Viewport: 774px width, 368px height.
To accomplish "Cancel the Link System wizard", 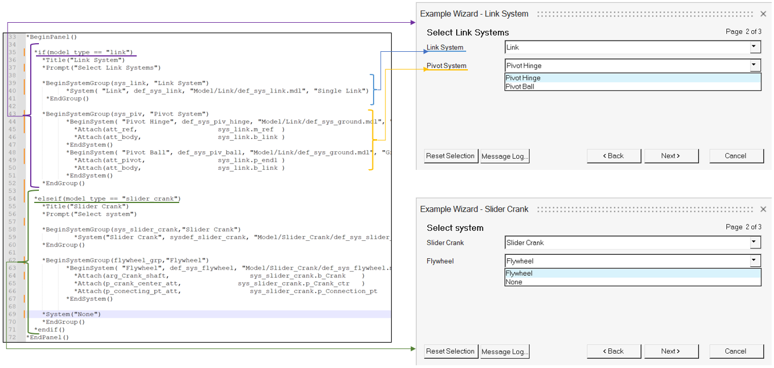I will click(x=736, y=156).
